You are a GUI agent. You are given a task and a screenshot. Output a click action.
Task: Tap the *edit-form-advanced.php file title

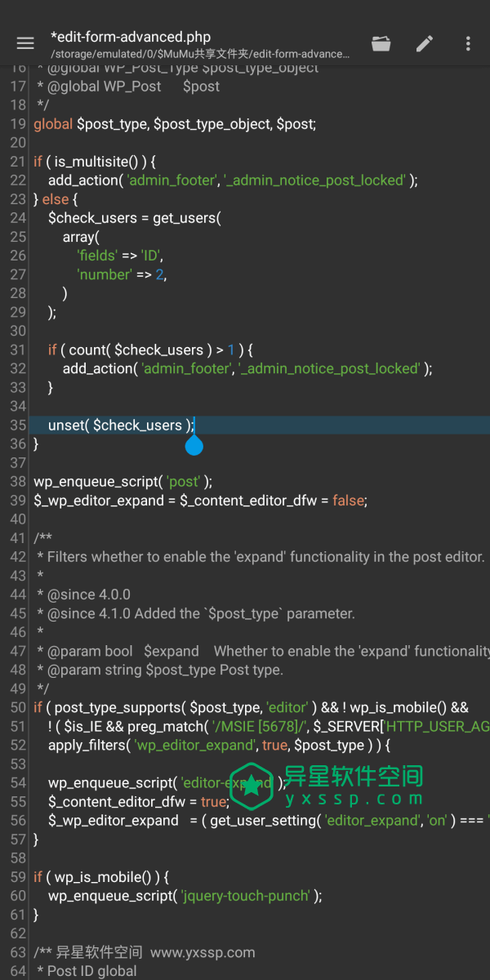[131, 37]
